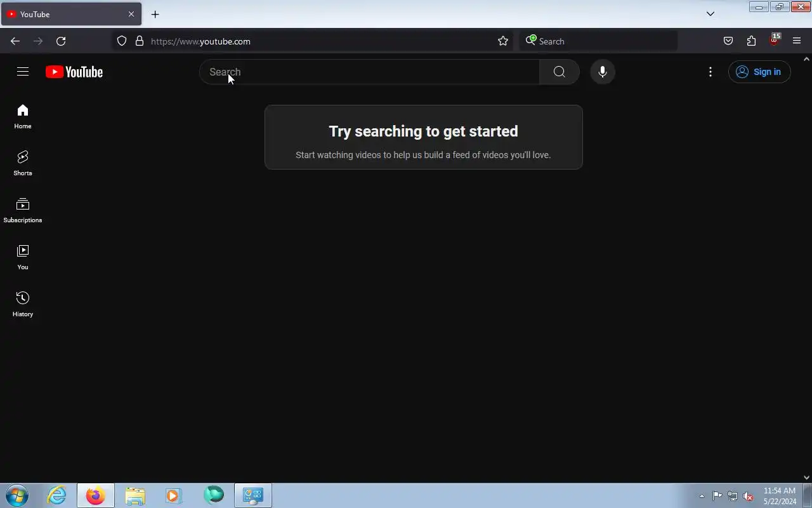The width and height of the screenshot is (812, 508).
Task: Click the network tray icon
Action: pos(733,497)
